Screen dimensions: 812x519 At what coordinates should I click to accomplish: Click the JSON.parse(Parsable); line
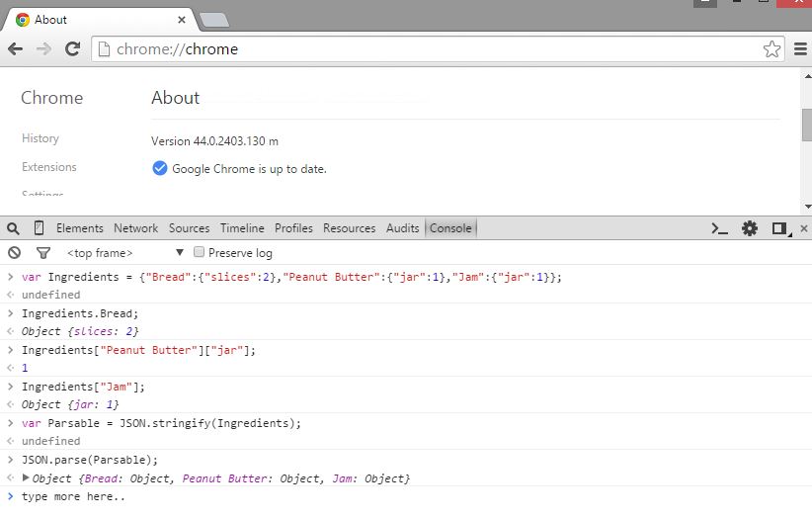tap(90, 460)
